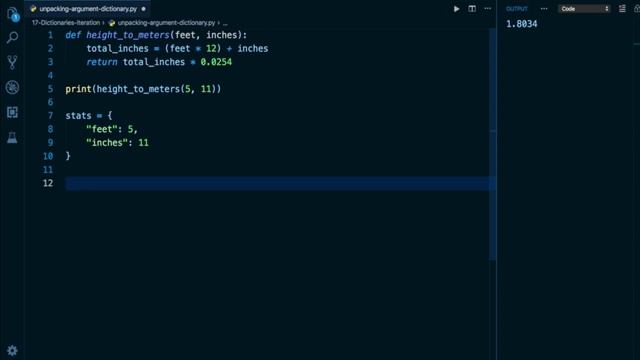Image resolution: width=640 pixels, height=360 pixels.
Task: Click the unpacking-argument-dictionary.py breadcrumb file
Action: (166, 23)
